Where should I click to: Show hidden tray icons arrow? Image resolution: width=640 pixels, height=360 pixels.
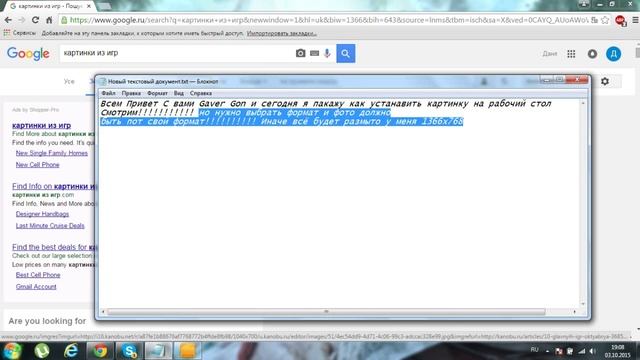[x=547, y=351]
